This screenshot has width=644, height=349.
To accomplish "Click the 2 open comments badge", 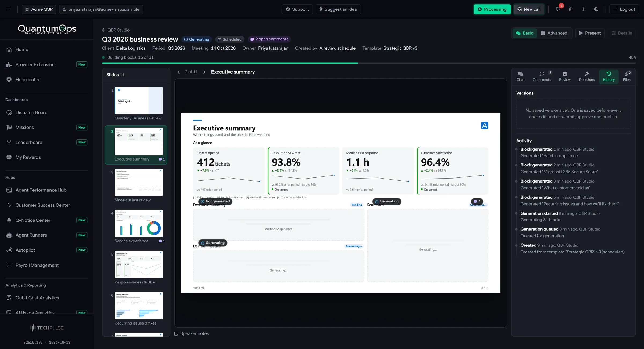I will 269,39.
